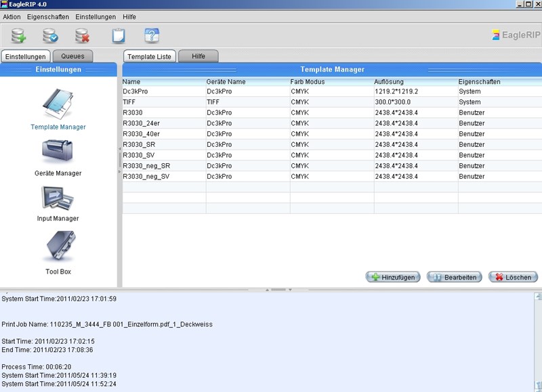The height and width of the screenshot is (392, 542).
Task: Open the Geräte Manager printer icon
Action: 58,152
